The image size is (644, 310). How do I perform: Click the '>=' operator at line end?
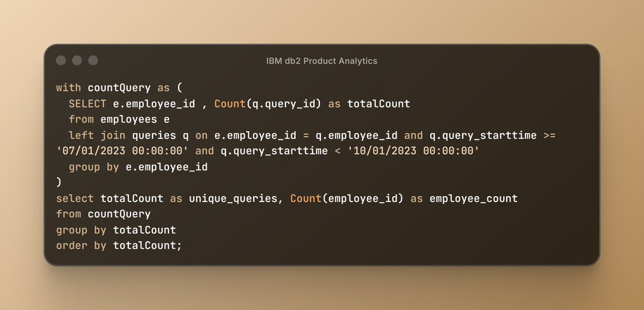(550, 135)
